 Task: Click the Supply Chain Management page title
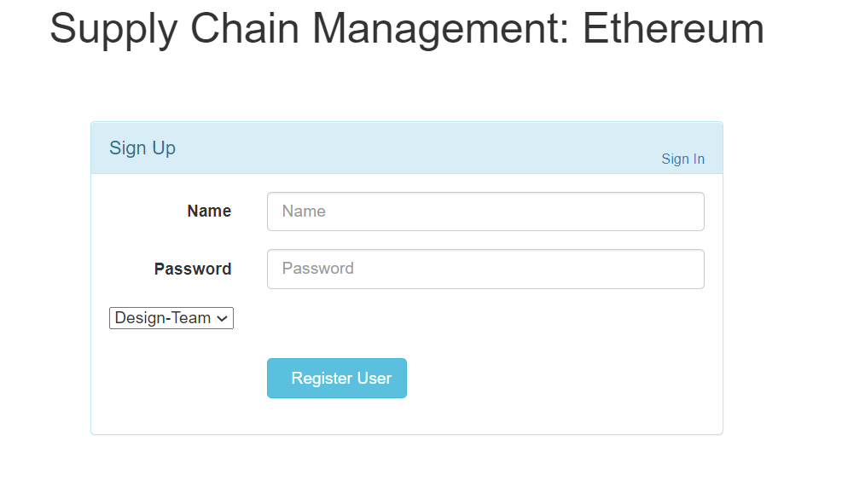[407, 28]
